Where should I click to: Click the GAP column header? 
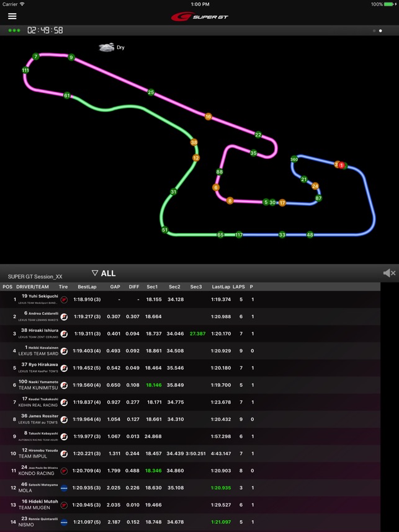point(115,286)
